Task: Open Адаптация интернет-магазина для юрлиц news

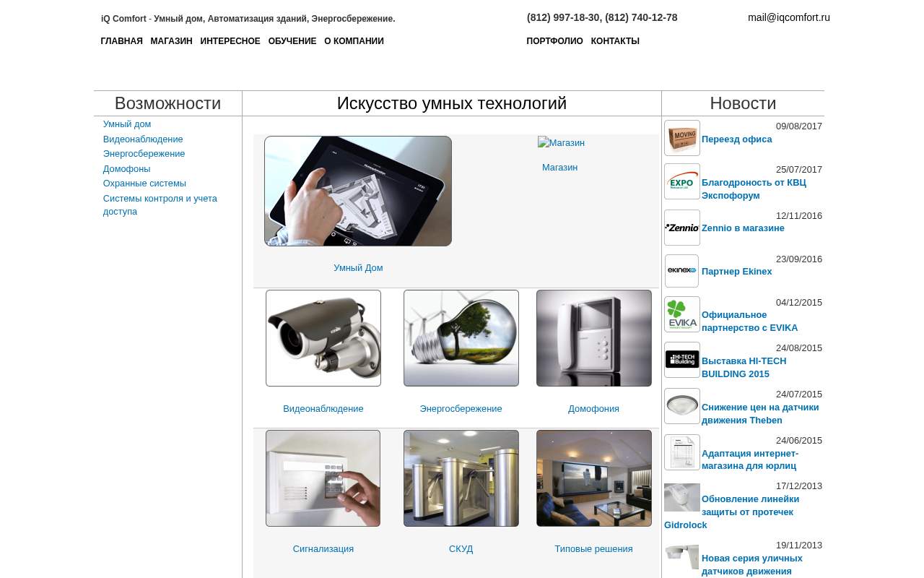Action: tap(750, 460)
